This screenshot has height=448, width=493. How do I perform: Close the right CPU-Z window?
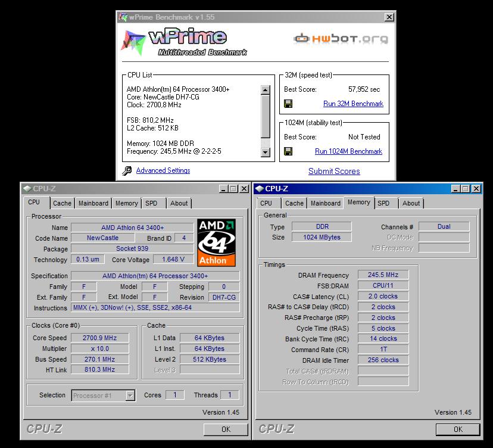(x=476, y=189)
